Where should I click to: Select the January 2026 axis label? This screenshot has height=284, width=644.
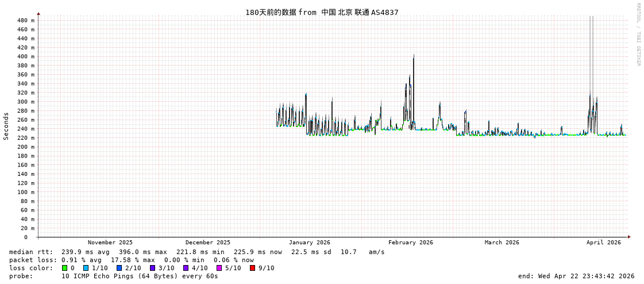pos(309,243)
